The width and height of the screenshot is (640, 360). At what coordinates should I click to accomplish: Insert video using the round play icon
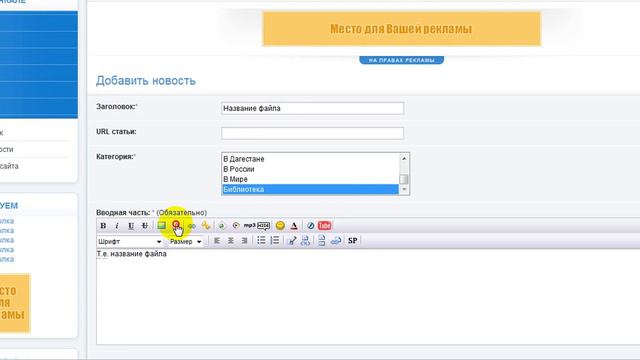point(236,225)
